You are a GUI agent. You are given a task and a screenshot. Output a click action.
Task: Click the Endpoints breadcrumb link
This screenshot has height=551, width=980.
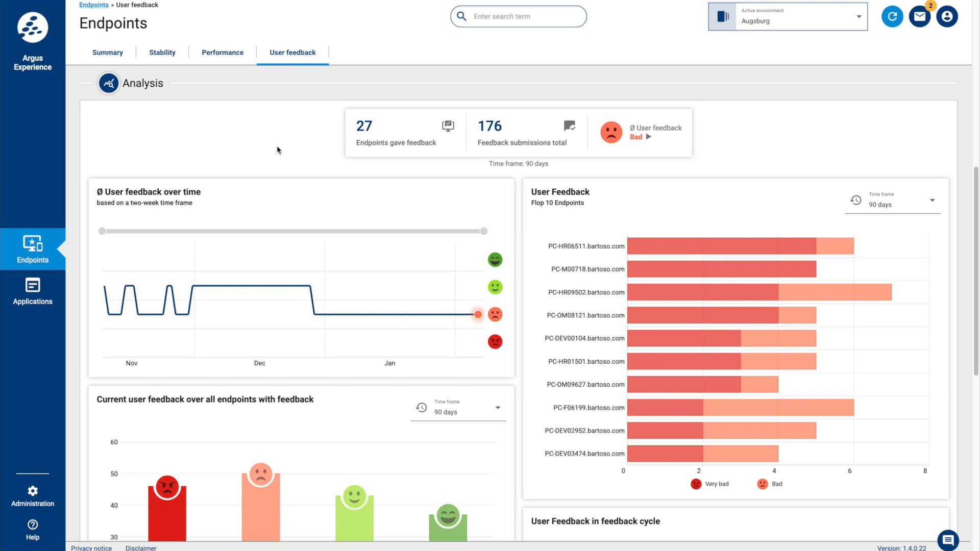point(94,5)
